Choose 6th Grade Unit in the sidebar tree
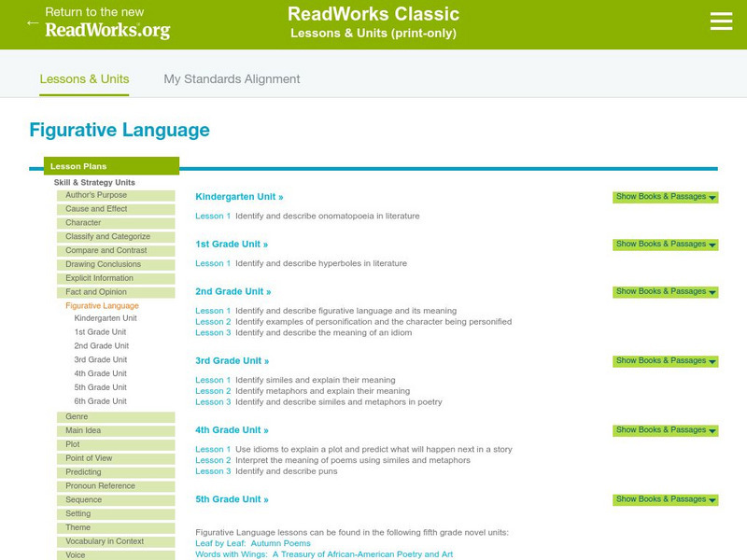 (101, 401)
